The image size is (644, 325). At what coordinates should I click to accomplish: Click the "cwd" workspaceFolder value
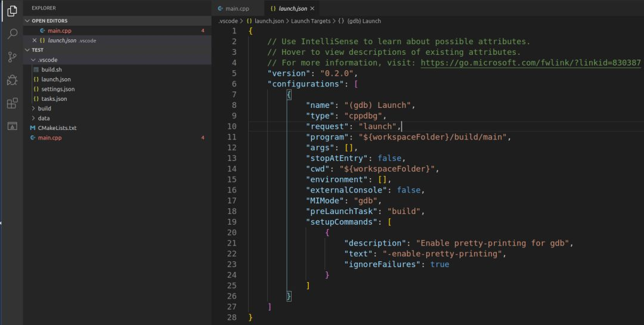(x=387, y=169)
